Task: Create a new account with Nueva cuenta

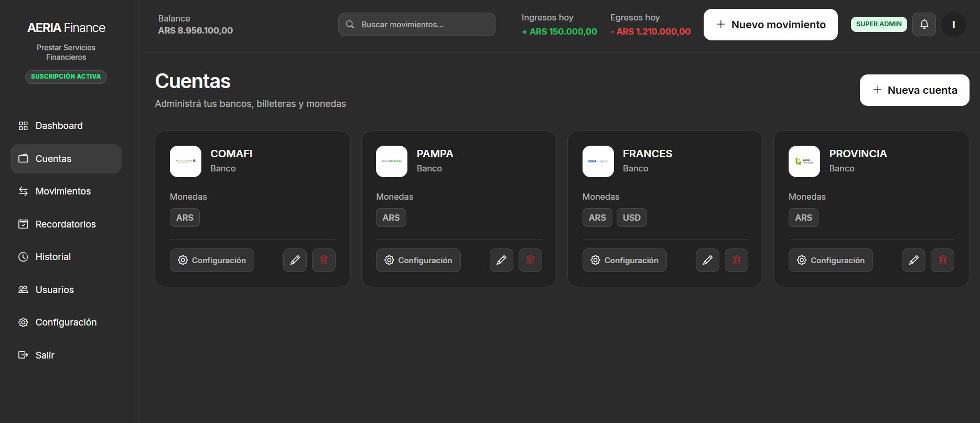Action: click(914, 90)
